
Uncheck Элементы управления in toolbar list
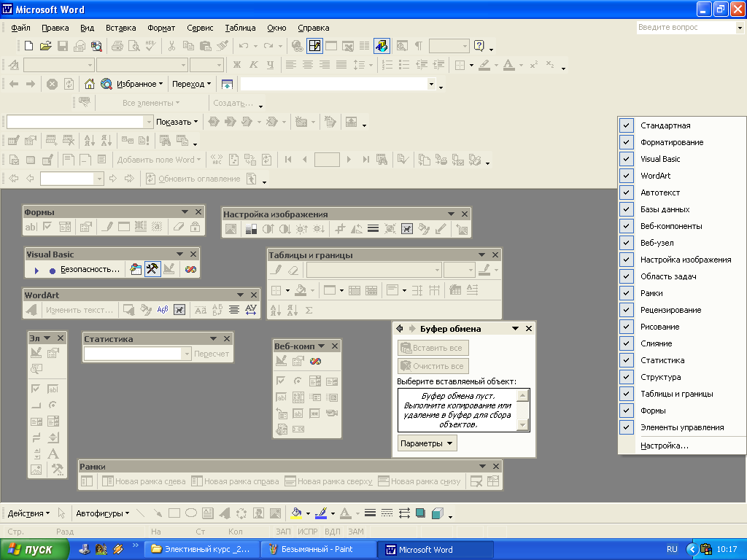(x=682, y=427)
